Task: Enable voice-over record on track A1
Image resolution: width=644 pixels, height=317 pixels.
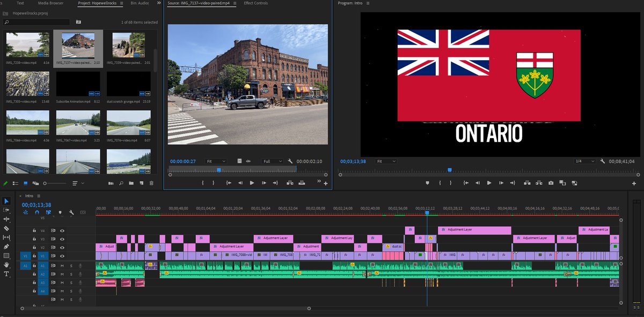Action: click(80, 265)
